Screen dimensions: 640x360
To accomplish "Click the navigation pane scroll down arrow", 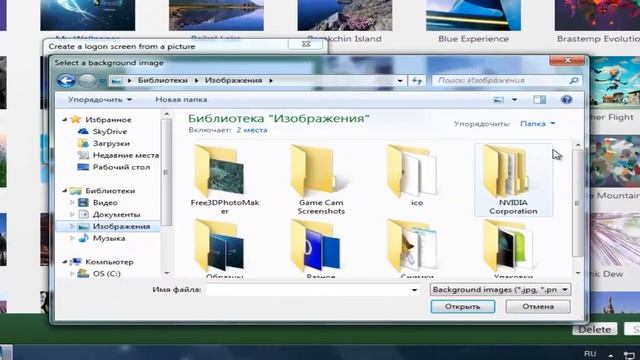I will coord(166,273).
